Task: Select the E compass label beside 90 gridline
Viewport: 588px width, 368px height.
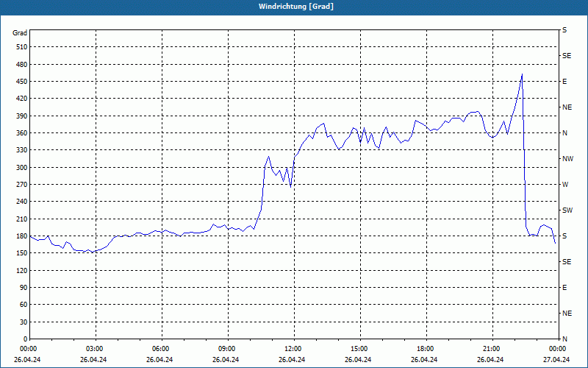Action: [x=564, y=288]
